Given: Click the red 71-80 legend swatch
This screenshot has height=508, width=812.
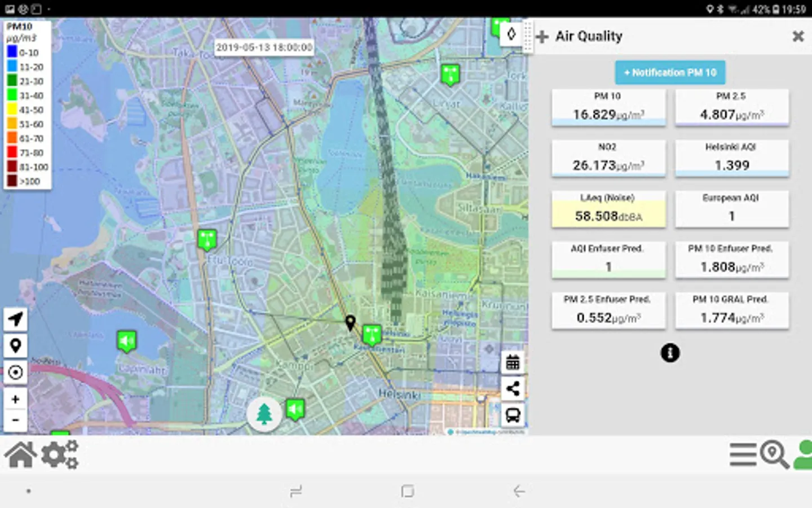Looking at the screenshot, I should (x=12, y=152).
